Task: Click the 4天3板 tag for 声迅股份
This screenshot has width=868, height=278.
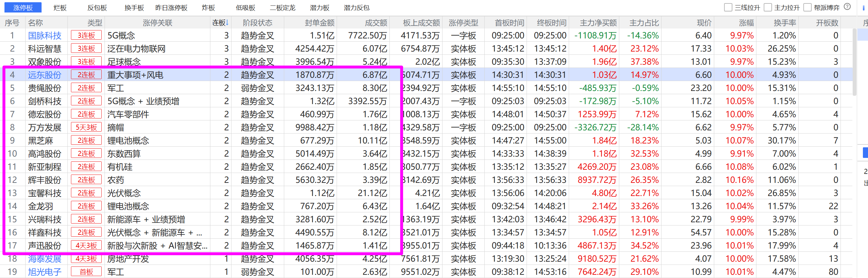Action: (x=86, y=246)
